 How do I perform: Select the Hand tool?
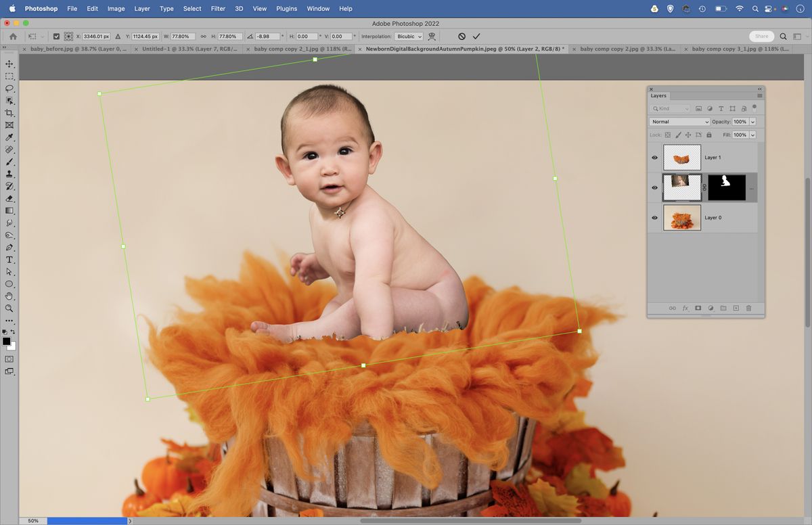(x=9, y=296)
